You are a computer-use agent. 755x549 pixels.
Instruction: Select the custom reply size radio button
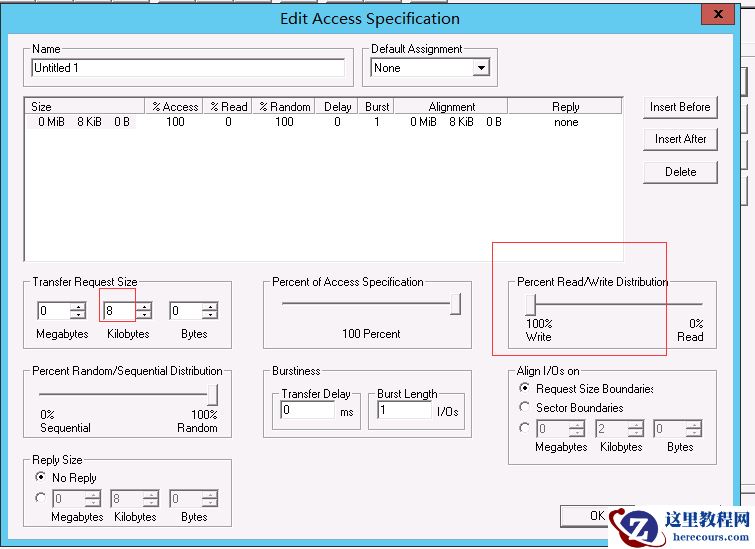coord(40,498)
